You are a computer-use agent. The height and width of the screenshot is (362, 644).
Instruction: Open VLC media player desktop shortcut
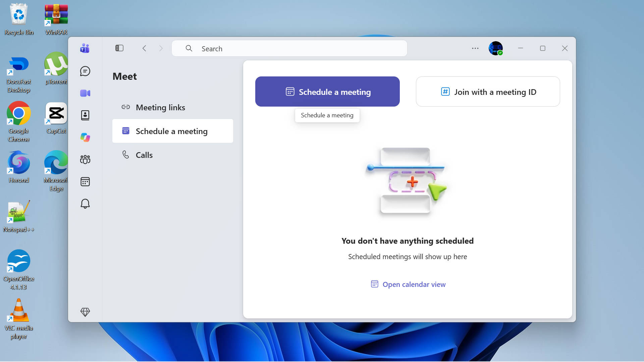click(x=19, y=319)
